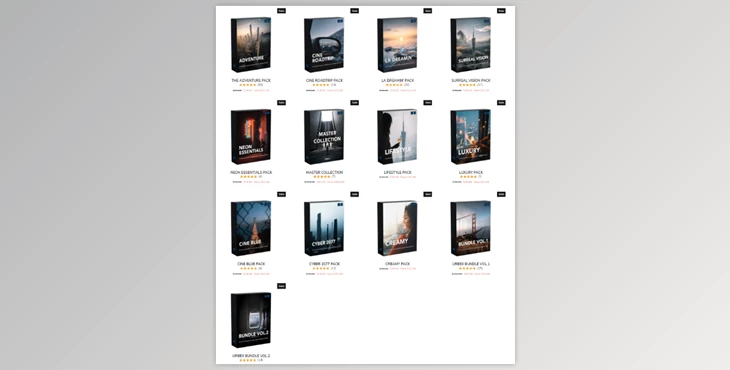Open the Cine Blue box image

[251, 229]
